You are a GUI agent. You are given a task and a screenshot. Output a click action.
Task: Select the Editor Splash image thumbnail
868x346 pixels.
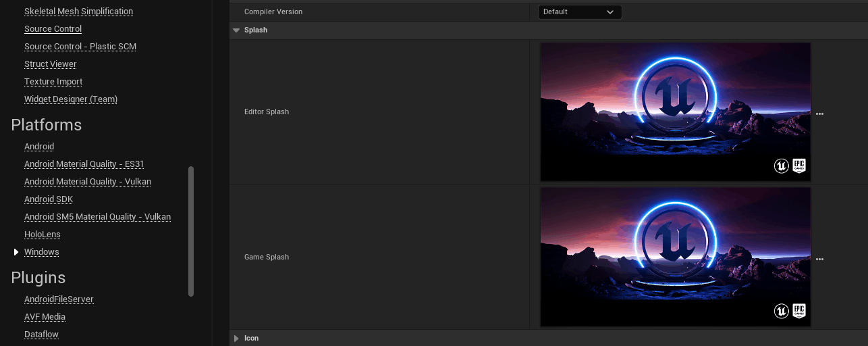tap(676, 112)
